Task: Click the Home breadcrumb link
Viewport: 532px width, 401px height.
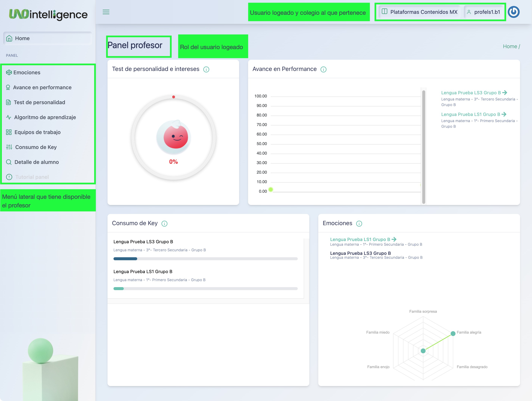Action: (510, 46)
